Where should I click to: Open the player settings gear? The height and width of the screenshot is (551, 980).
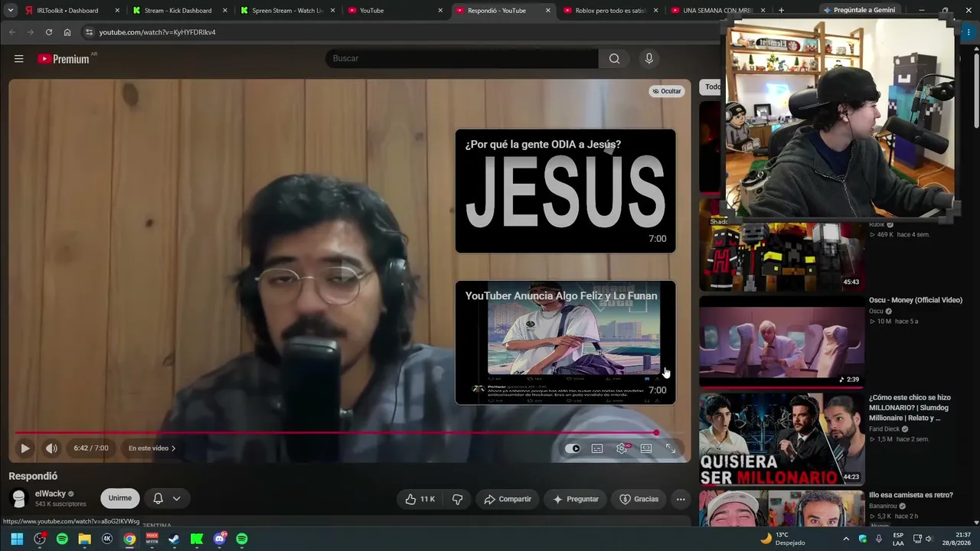622,448
